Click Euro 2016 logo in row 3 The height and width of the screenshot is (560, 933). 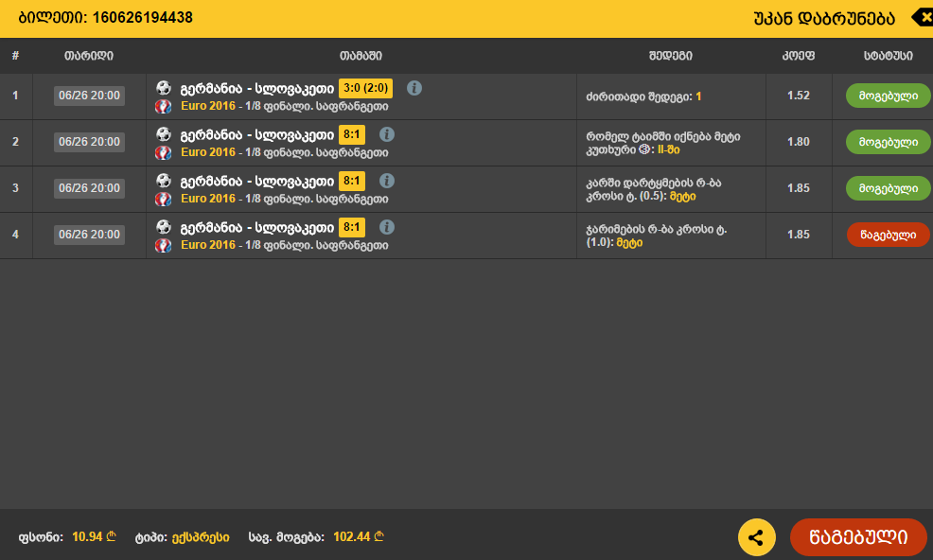point(164,200)
